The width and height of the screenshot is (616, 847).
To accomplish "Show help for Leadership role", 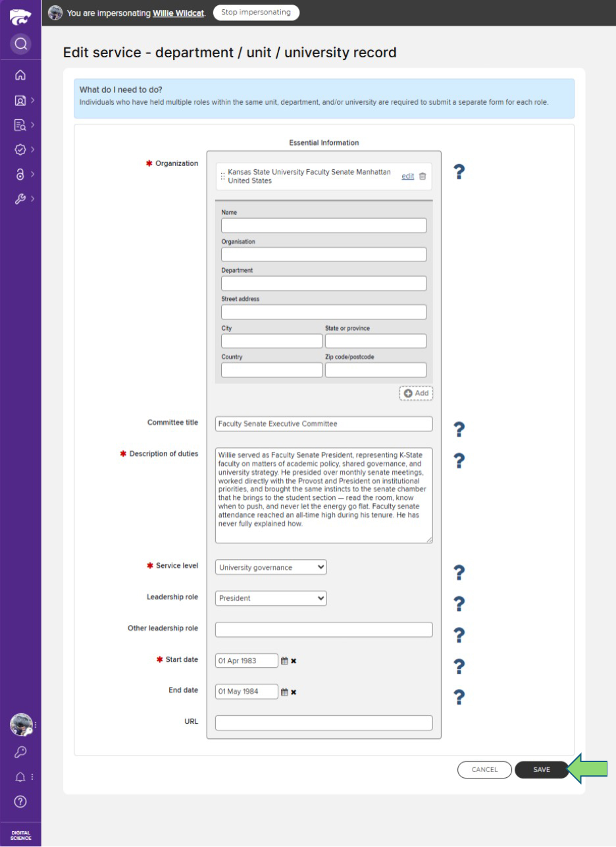I will 461,603.
